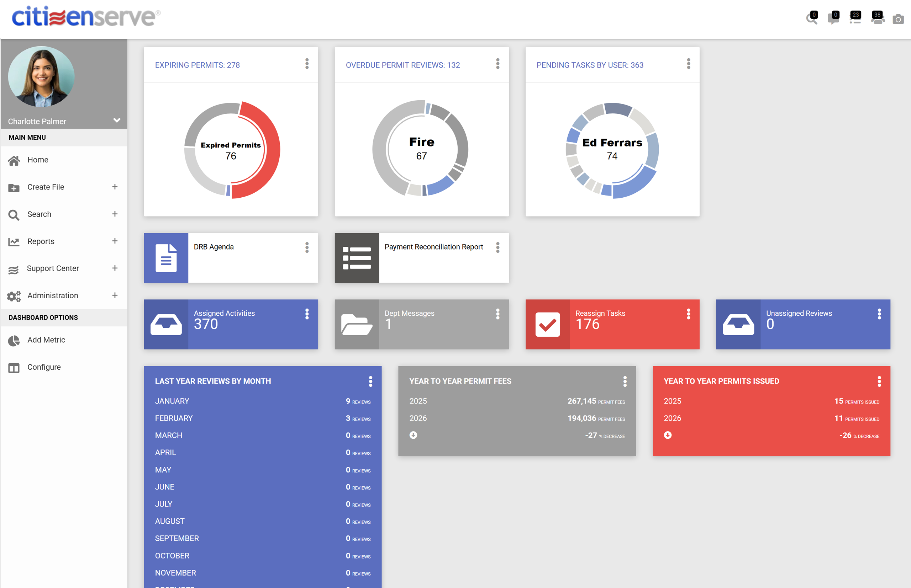The width and height of the screenshot is (911, 588).
Task: Click the camera icon in header
Action: (898, 19)
